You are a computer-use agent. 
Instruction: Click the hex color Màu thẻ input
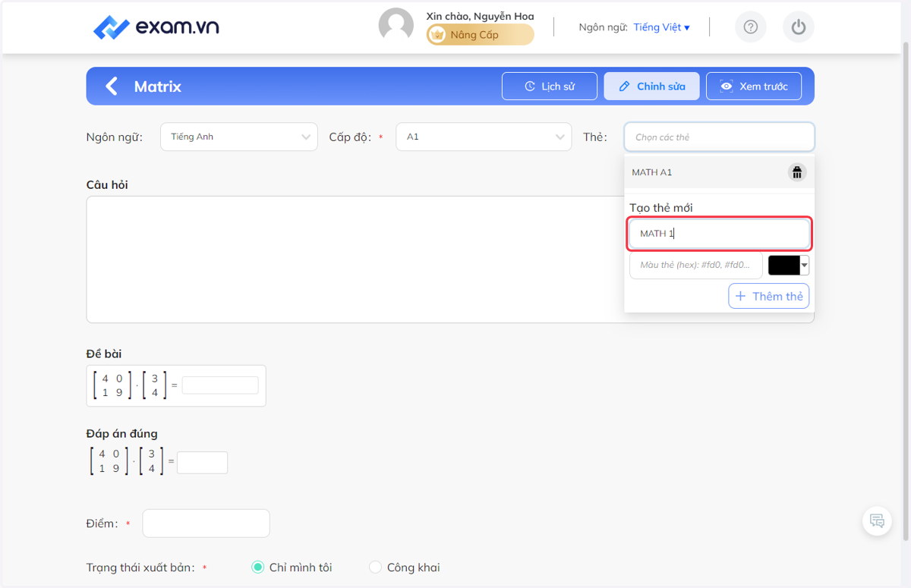(x=695, y=265)
